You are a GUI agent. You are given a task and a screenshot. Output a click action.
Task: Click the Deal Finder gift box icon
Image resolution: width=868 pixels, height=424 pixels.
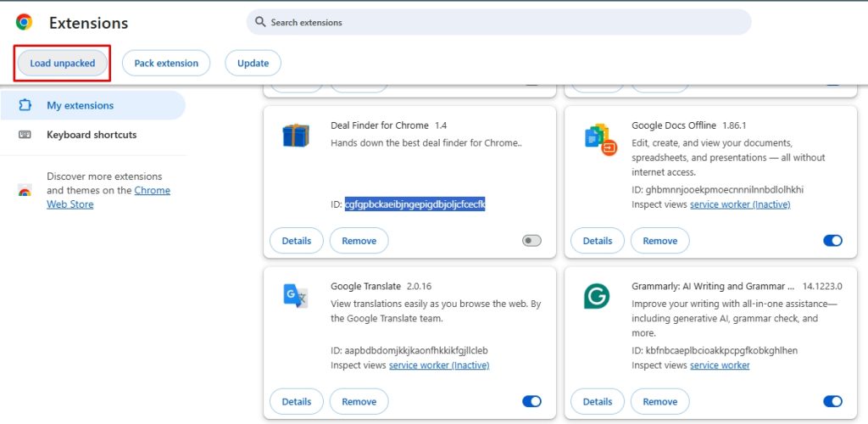[296, 136]
